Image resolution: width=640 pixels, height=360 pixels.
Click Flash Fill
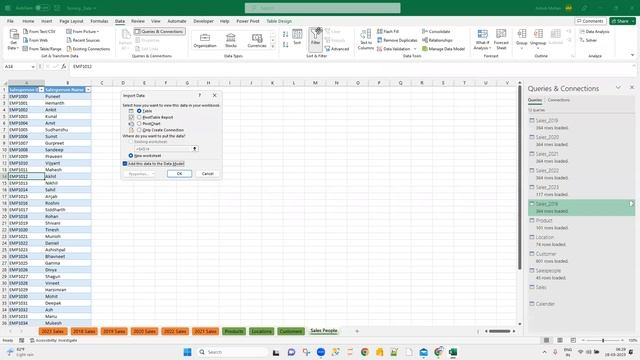(x=388, y=31)
